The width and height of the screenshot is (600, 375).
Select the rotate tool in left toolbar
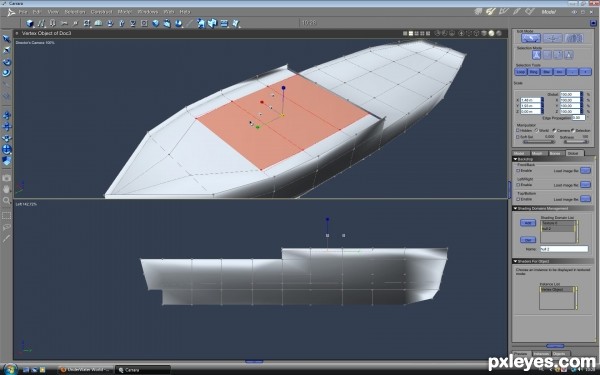pyautogui.click(x=6, y=62)
